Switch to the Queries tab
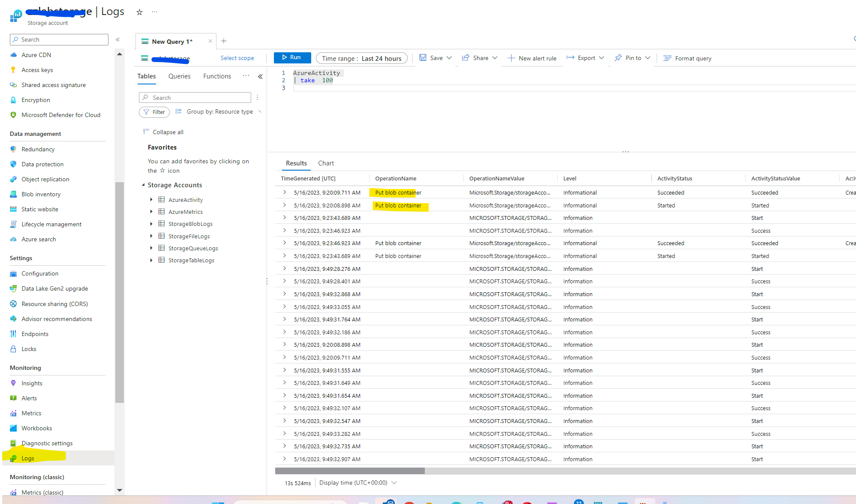This screenshot has height=504, width=856. 179,76
